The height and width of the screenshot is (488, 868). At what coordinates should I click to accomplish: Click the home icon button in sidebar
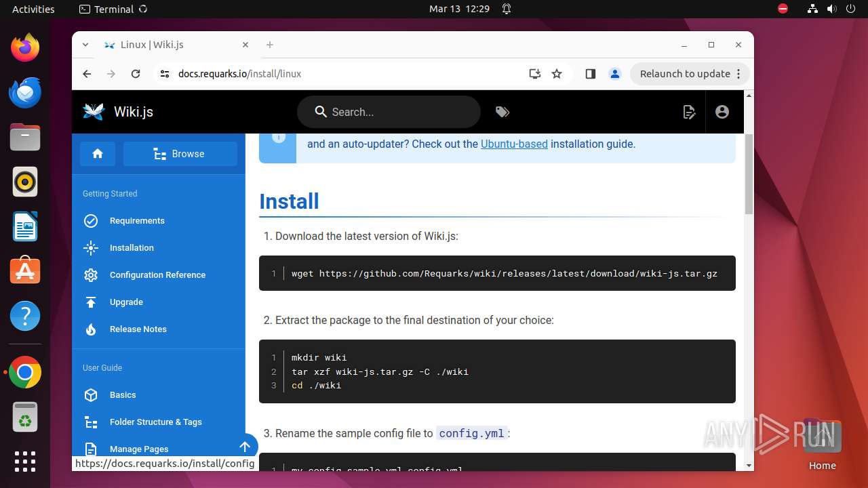(98, 154)
